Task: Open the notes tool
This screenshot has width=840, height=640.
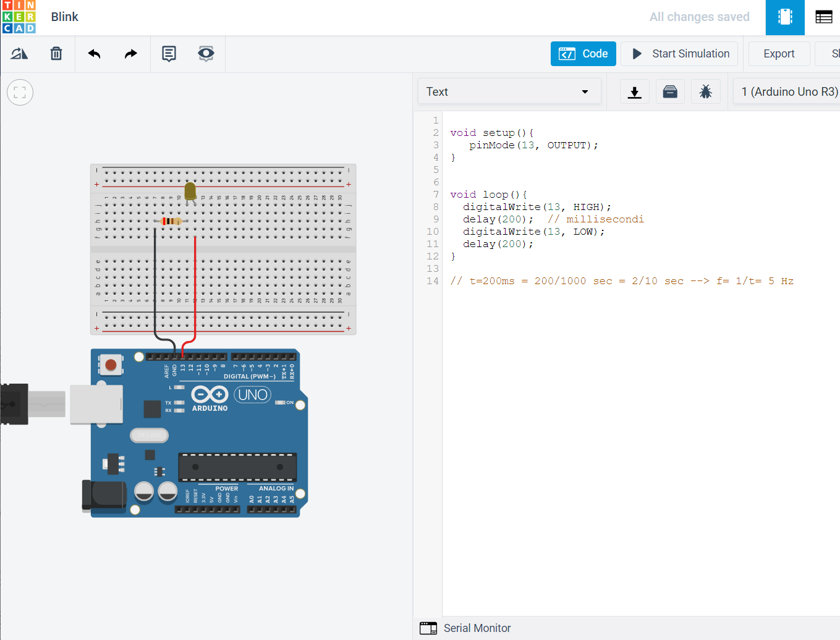Action: click(169, 54)
